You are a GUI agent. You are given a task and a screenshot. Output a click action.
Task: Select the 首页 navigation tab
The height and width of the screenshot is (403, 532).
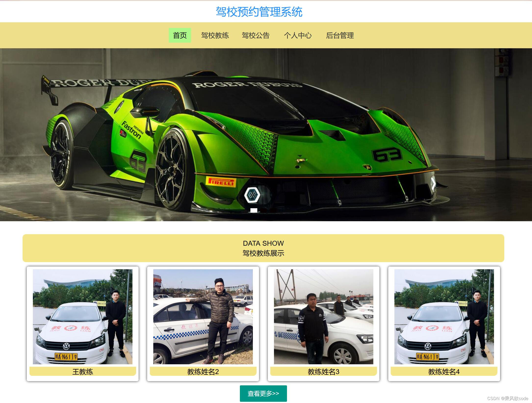click(x=180, y=35)
